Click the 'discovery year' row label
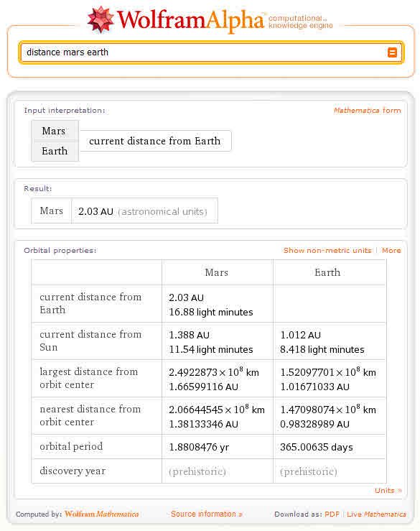Screen dimensions: 420x531 coord(73,471)
